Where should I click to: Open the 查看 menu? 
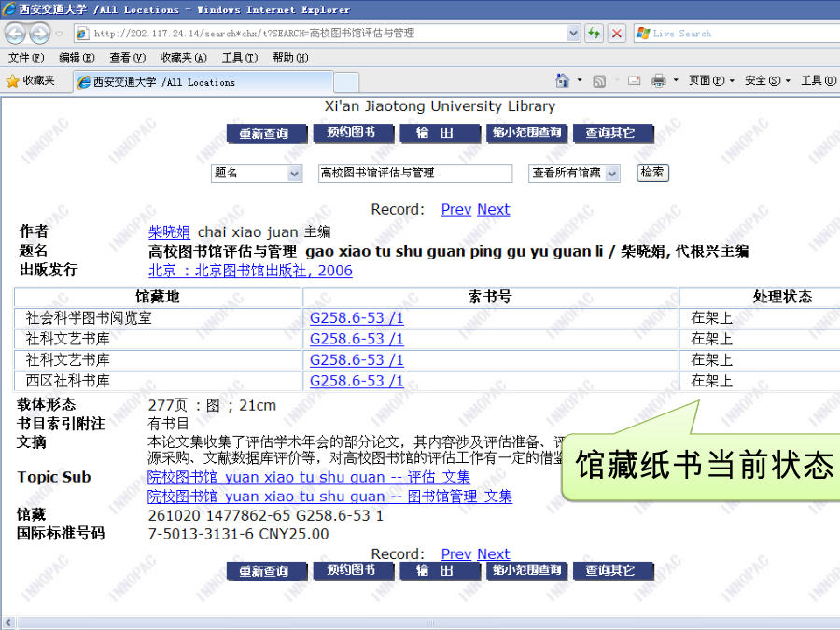click(128, 57)
